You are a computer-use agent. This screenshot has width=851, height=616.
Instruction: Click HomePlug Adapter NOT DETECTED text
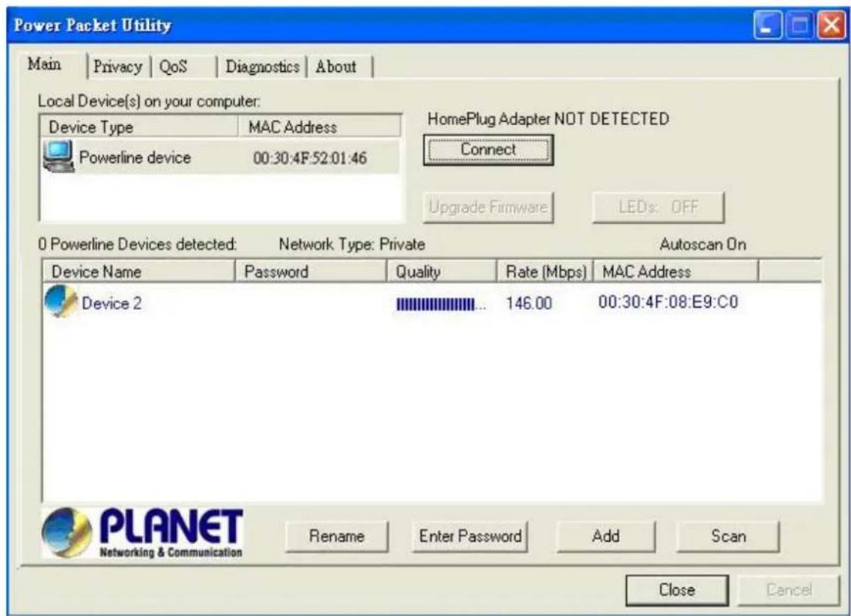click(x=548, y=119)
